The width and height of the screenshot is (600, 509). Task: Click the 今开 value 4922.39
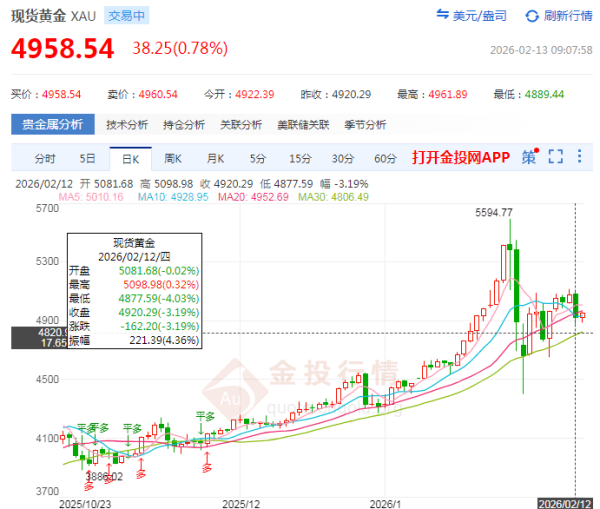[254, 94]
